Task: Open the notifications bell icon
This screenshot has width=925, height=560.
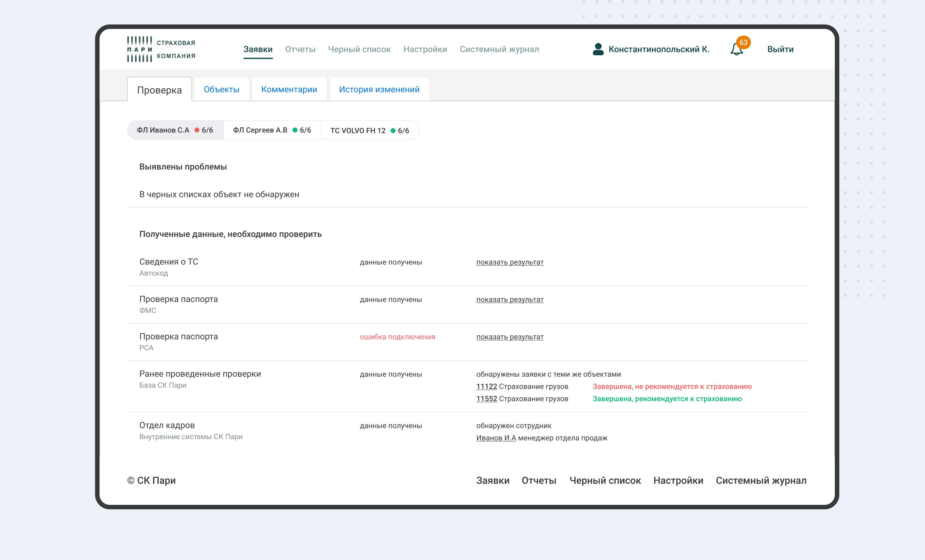Action: click(x=736, y=50)
